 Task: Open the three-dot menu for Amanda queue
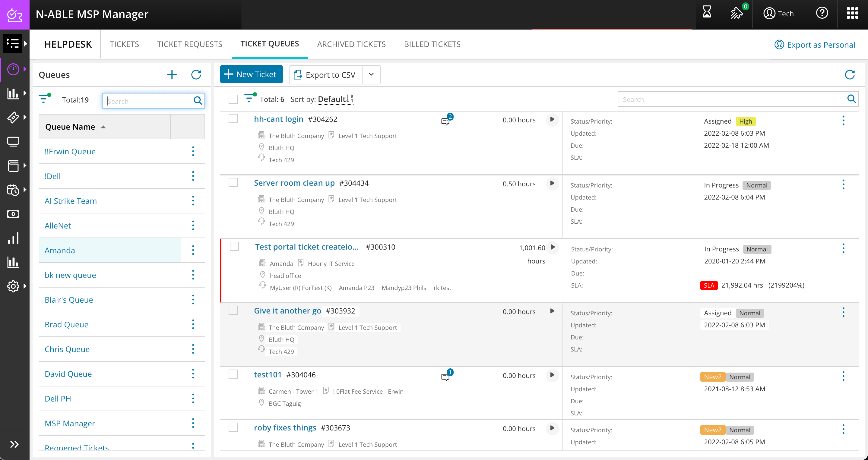tap(193, 250)
